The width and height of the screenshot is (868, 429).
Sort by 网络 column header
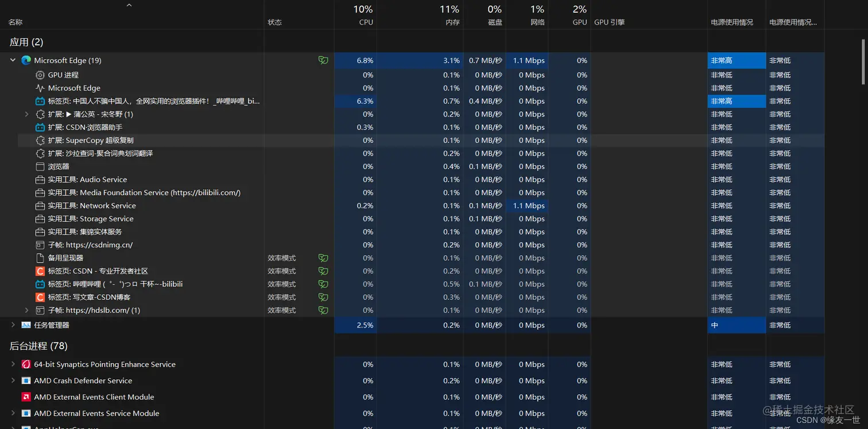click(537, 22)
